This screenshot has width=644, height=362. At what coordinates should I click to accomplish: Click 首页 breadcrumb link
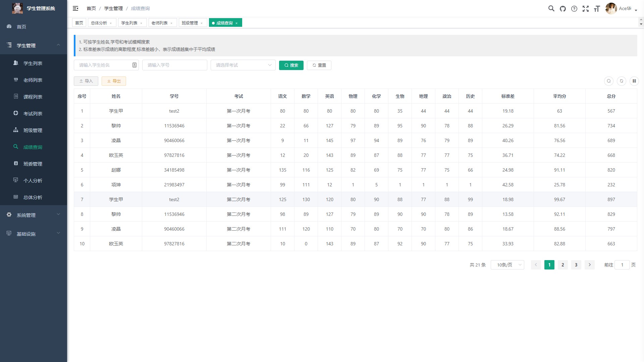(91, 8)
